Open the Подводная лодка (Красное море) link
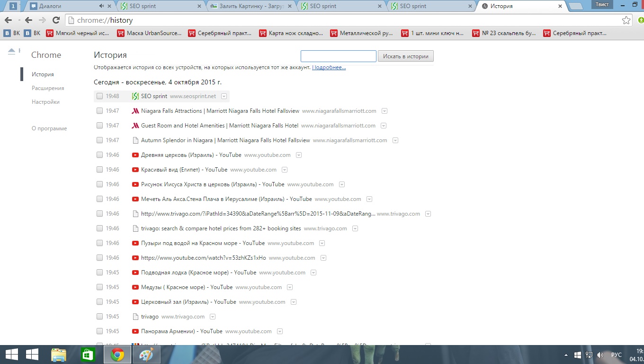The width and height of the screenshot is (644, 364). [x=198, y=273]
